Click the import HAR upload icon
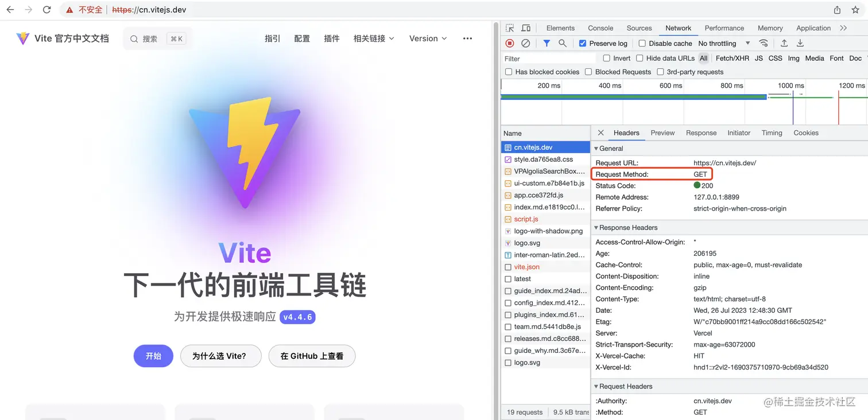 [784, 43]
